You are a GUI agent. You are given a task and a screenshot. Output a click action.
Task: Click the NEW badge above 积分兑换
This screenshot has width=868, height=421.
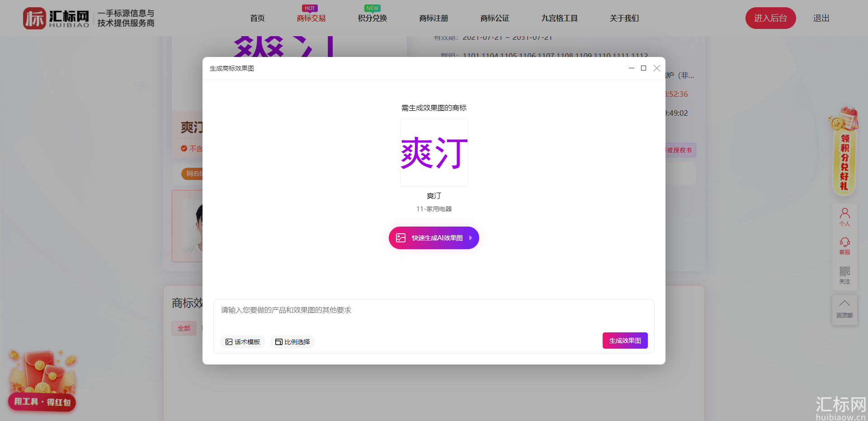(x=373, y=8)
